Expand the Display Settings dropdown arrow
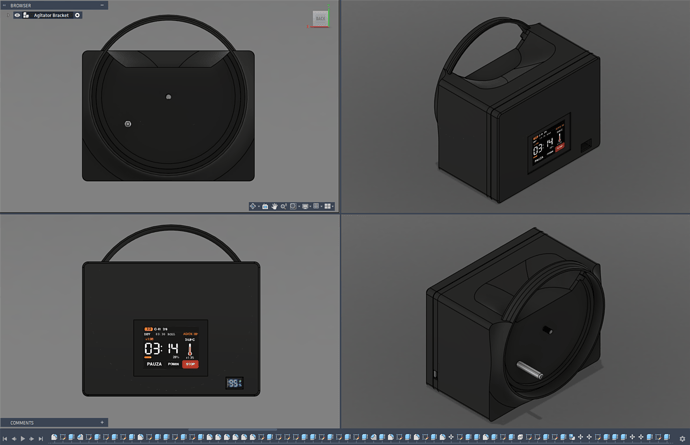690x445 pixels. 310,206
